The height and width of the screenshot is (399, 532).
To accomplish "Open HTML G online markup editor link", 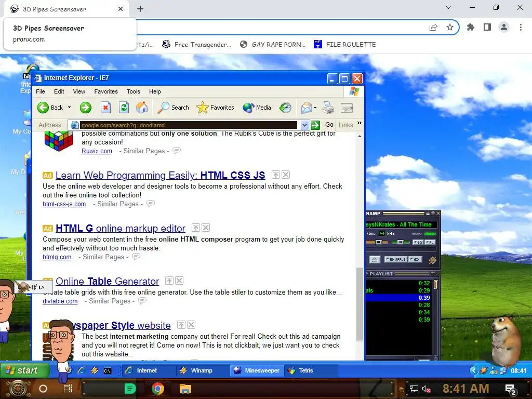I will click(121, 228).
